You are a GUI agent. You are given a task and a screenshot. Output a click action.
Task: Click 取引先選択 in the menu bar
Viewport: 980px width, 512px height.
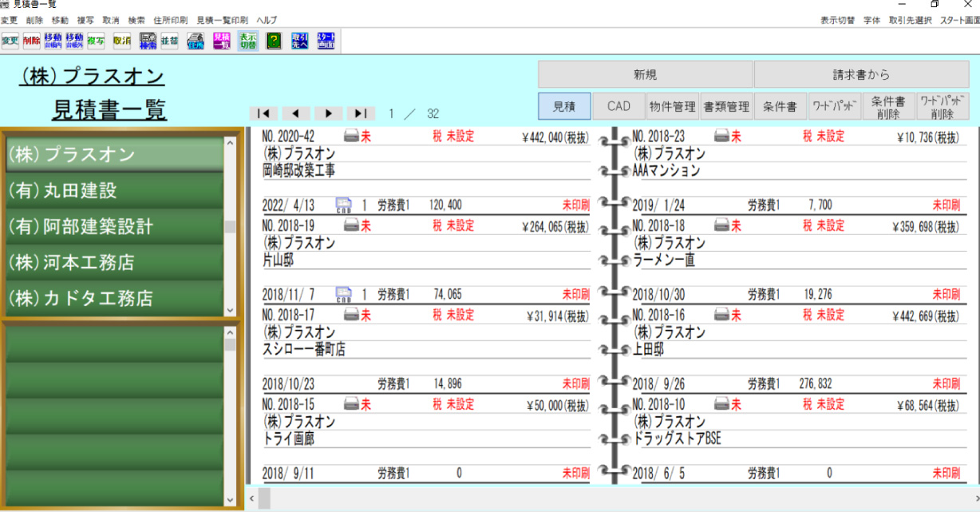910,20
